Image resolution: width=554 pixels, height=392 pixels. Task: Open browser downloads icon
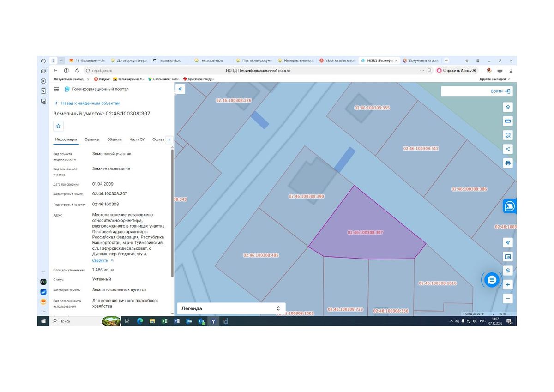click(511, 71)
